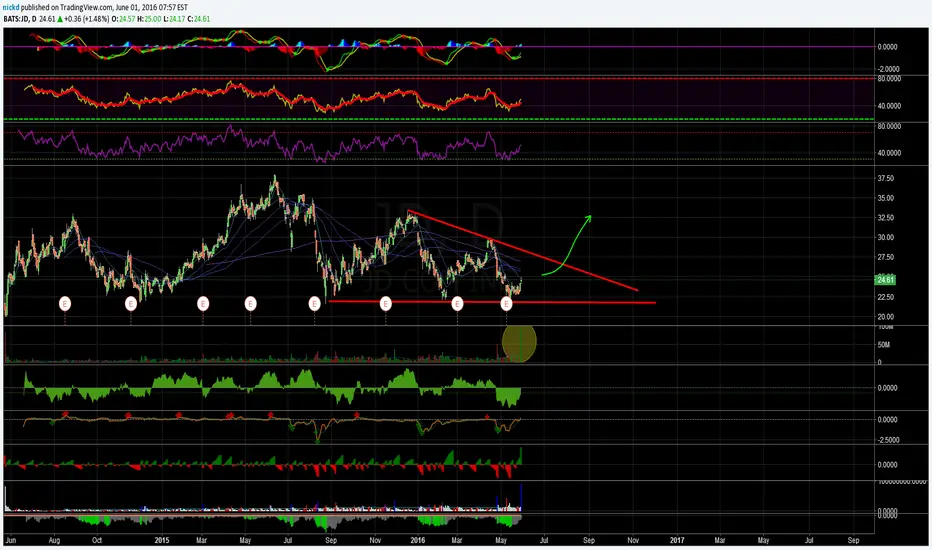This screenshot has height=550, width=932.
Task: Click the BATS:JD, D symbol label
Action: pos(20,19)
